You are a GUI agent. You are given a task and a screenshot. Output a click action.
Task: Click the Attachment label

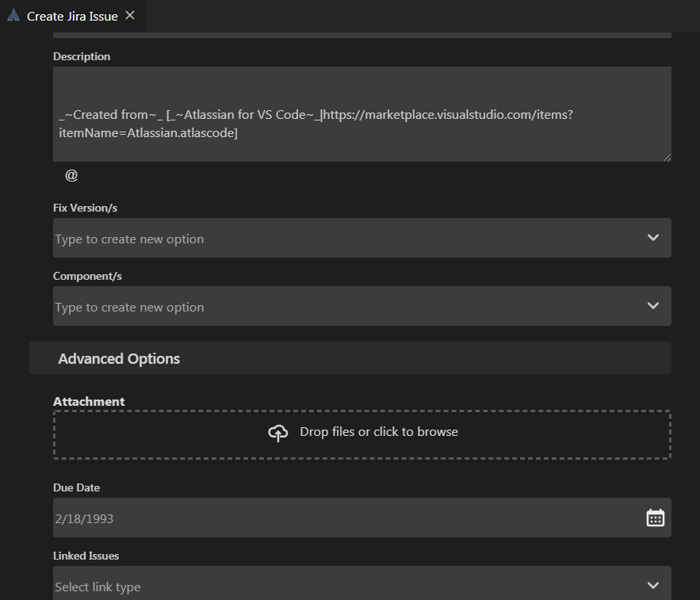(x=89, y=401)
